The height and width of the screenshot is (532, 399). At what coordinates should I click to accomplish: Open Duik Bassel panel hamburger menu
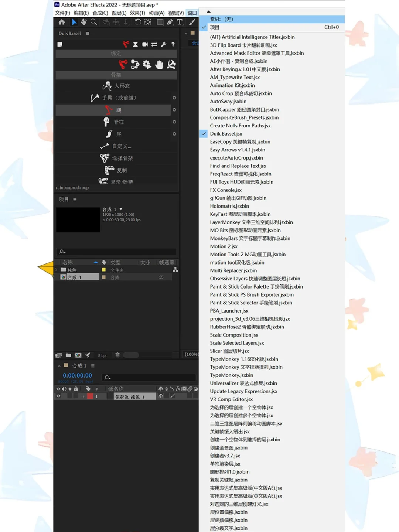click(88, 33)
